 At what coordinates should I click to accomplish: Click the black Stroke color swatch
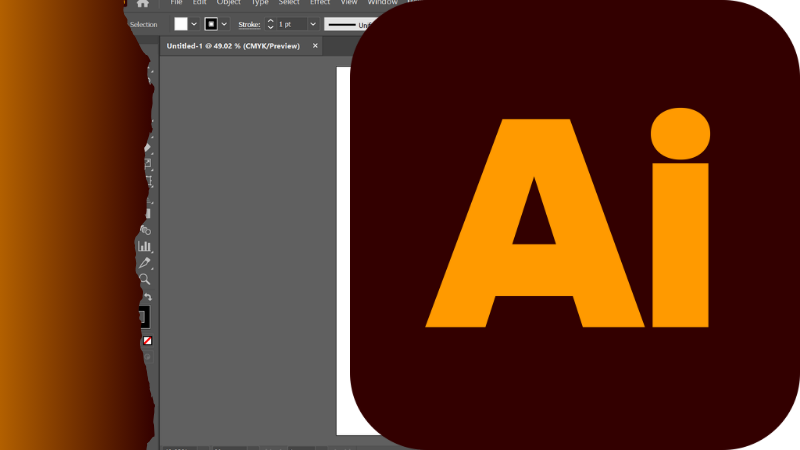click(211, 24)
